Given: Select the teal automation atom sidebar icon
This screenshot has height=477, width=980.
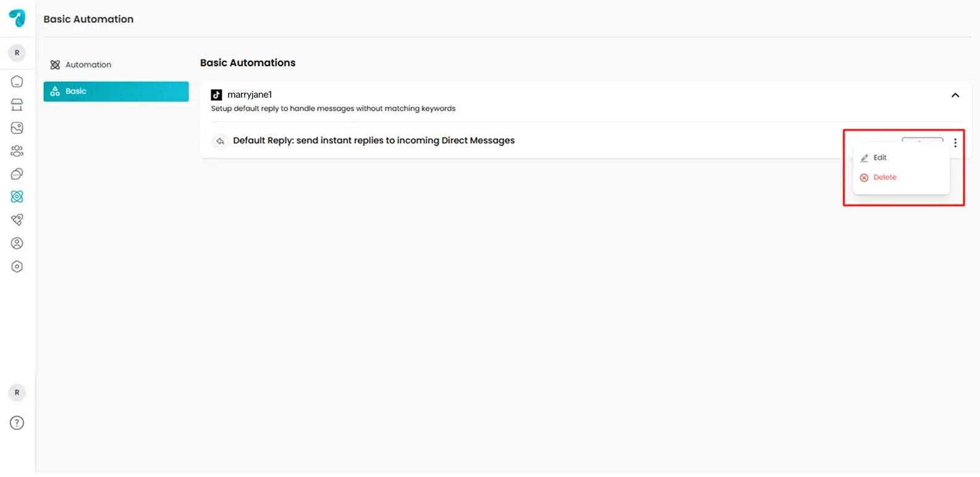Looking at the screenshot, I should point(17,196).
